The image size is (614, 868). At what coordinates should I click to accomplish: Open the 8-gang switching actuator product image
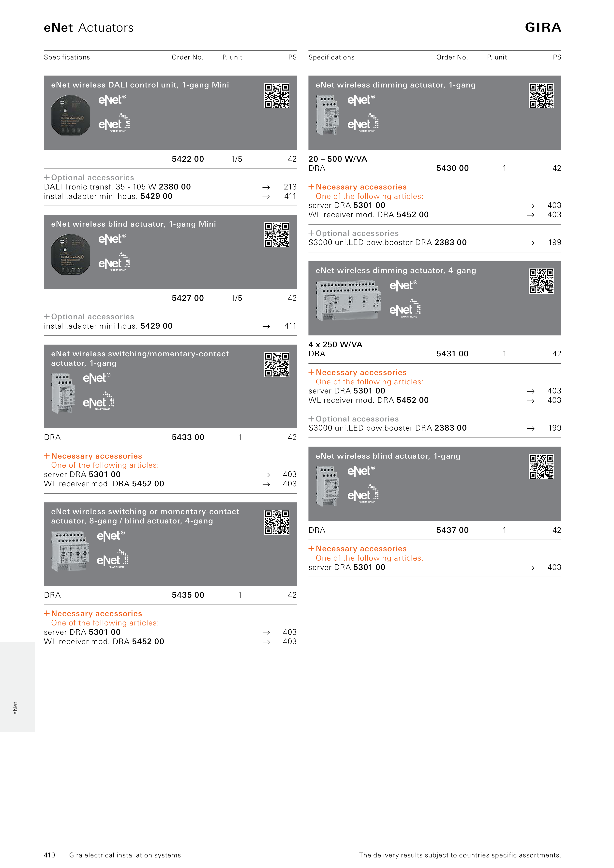tap(70, 551)
